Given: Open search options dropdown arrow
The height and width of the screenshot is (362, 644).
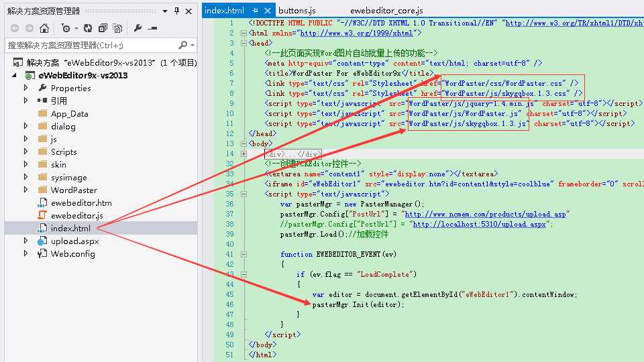Looking at the screenshot, I should (x=193, y=45).
